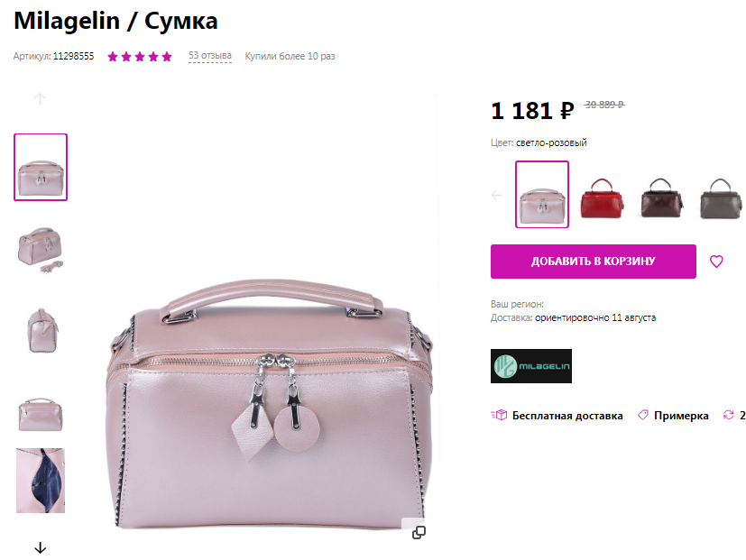The height and width of the screenshot is (560, 746).
Task: Click the five-star rating
Action: 140,57
